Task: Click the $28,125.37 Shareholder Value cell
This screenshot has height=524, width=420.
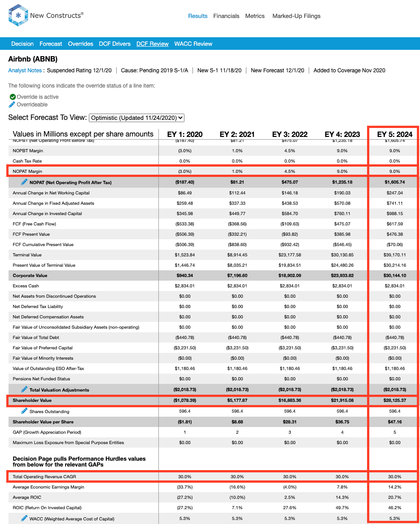Action: click(394, 400)
